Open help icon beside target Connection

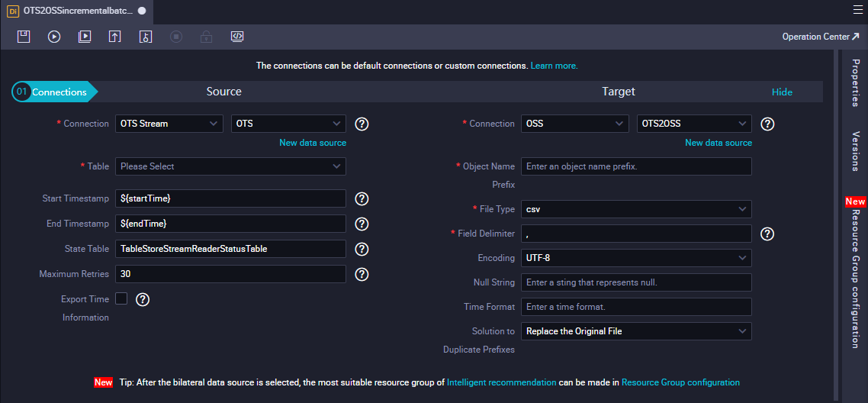767,124
